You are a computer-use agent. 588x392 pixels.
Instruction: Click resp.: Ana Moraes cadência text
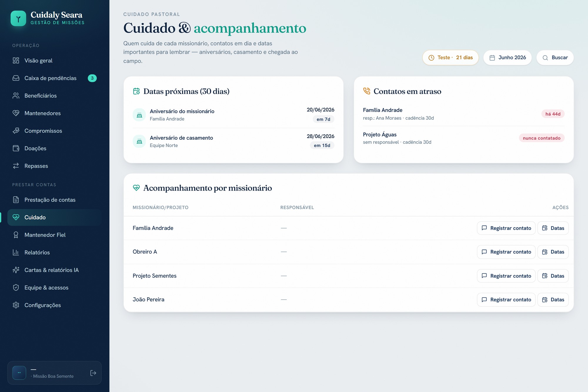click(398, 118)
